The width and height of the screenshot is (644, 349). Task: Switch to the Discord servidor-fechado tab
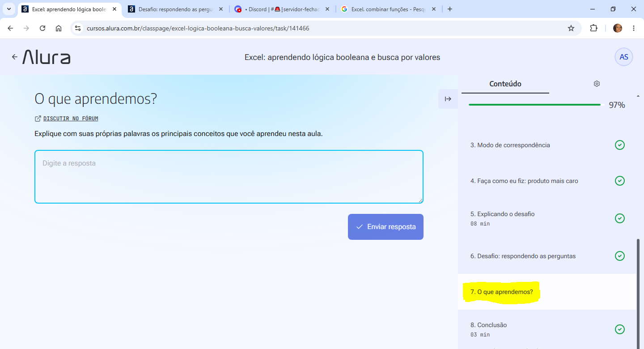click(282, 9)
